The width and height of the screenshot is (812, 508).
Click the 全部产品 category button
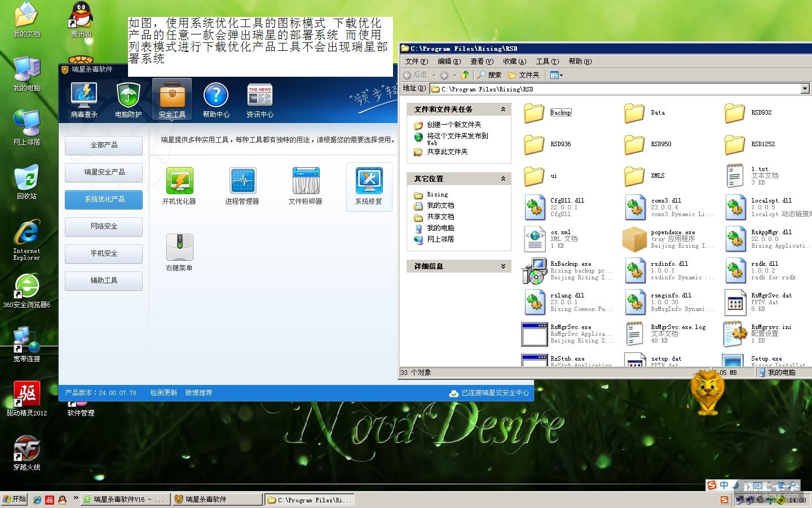pos(104,145)
